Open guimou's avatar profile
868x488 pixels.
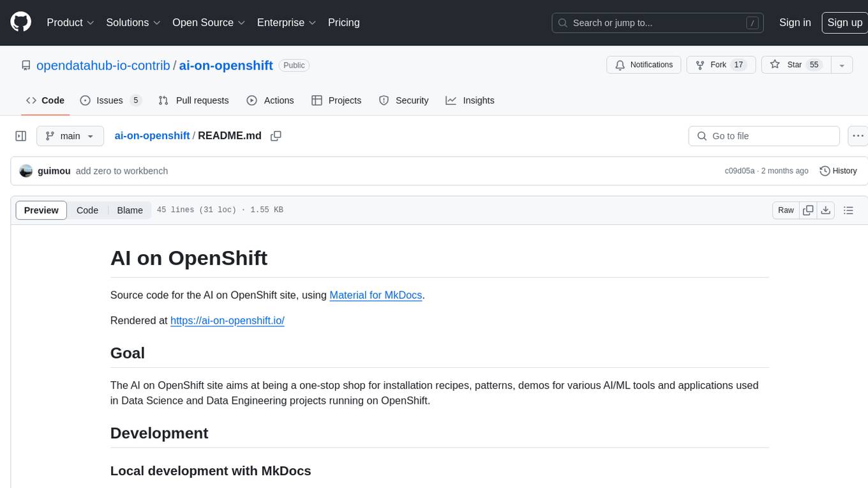(x=26, y=171)
